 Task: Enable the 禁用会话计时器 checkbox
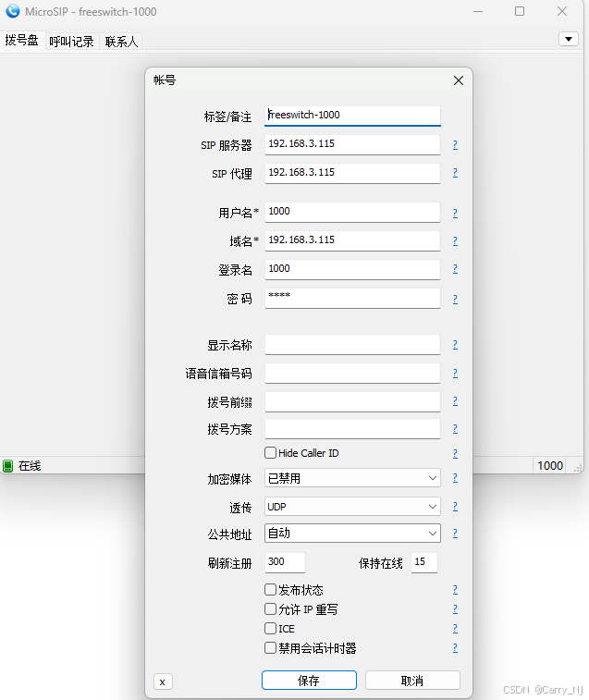(270, 648)
